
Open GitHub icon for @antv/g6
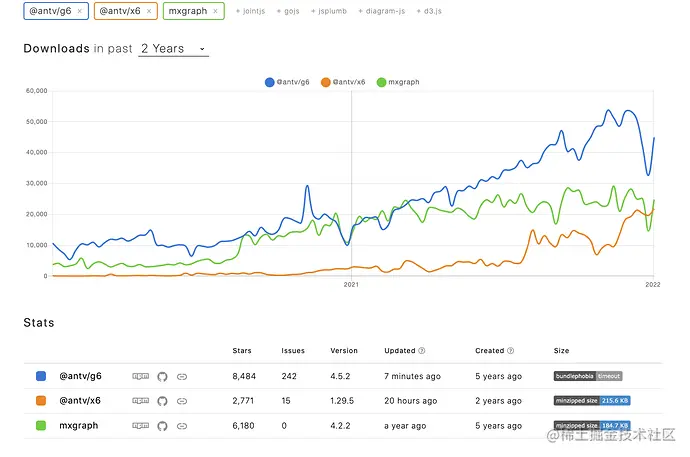tap(162, 377)
